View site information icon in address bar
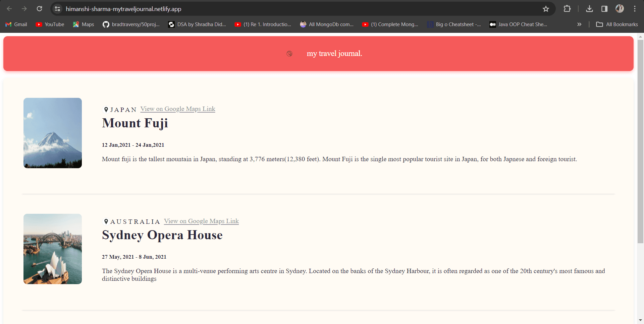The image size is (644, 324). [57, 9]
